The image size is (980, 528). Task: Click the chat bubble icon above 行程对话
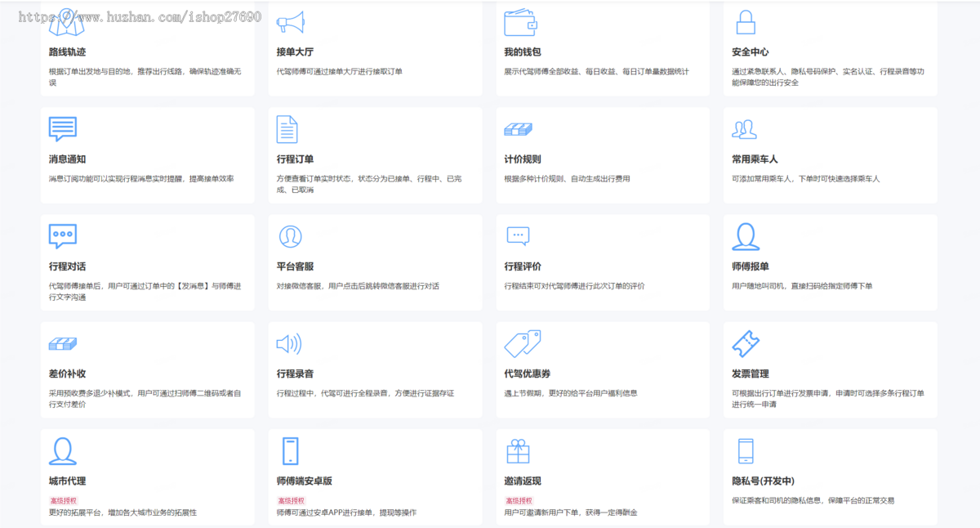pyautogui.click(x=63, y=236)
